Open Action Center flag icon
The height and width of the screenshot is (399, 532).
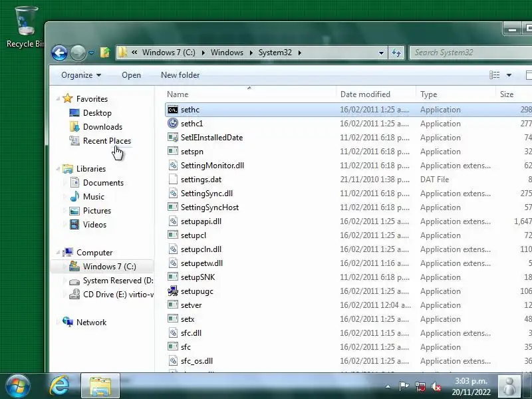click(x=404, y=386)
